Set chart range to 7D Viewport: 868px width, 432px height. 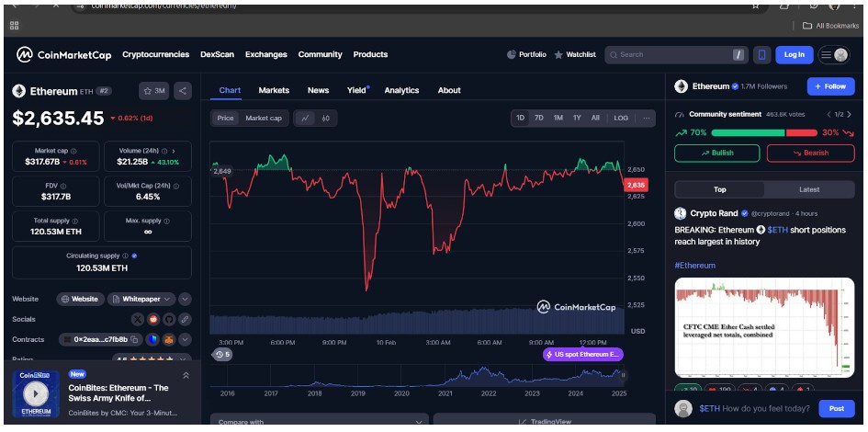(538, 118)
